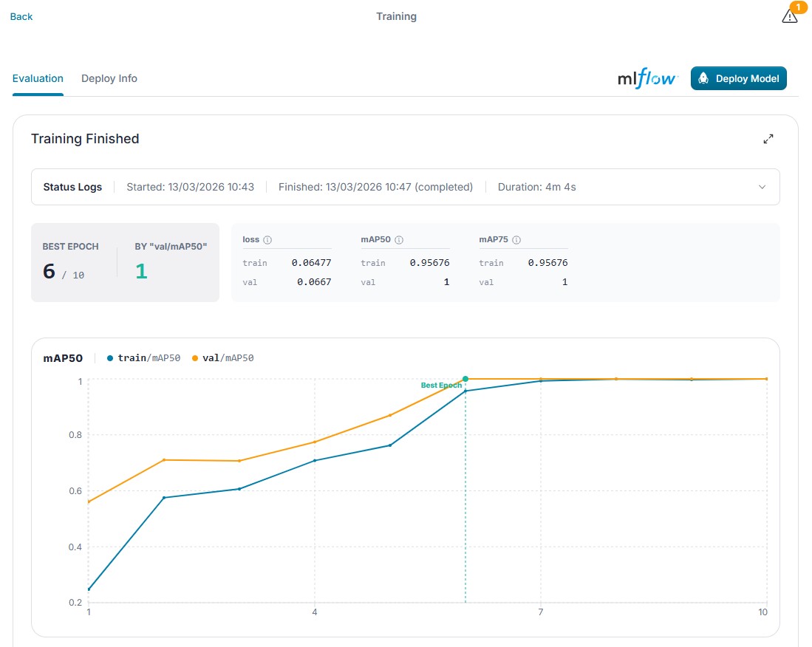812x647 pixels.
Task: Click the rocket icon on Deploy Model
Action: [x=703, y=79]
